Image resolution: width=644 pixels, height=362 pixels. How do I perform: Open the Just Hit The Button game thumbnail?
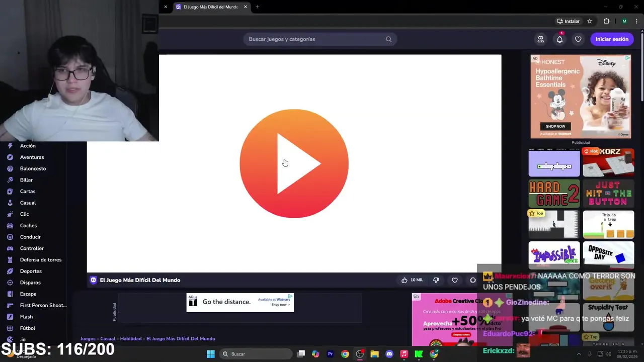point(608,194)
